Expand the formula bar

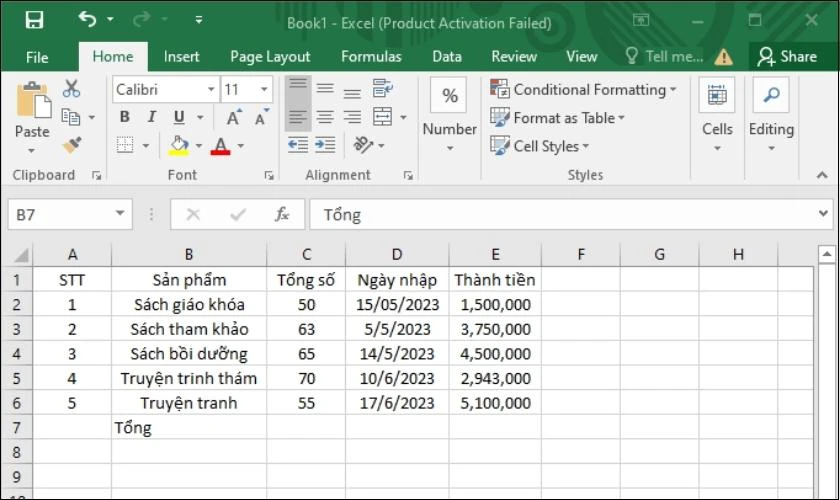point(823,213)
